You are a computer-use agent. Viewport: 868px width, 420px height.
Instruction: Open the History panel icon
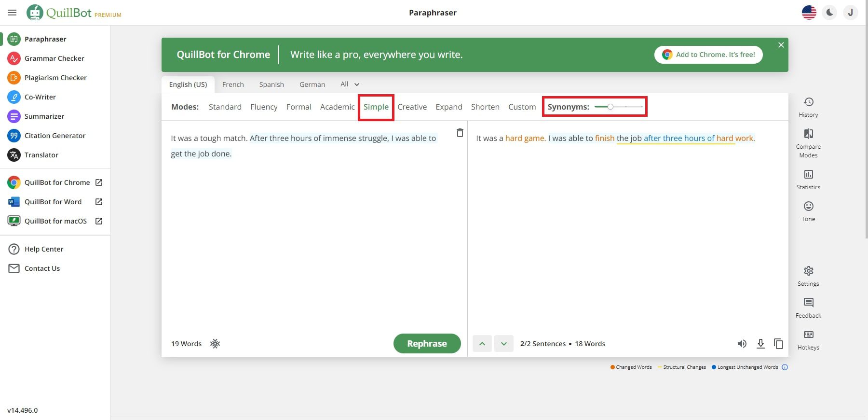coord(808,102)
